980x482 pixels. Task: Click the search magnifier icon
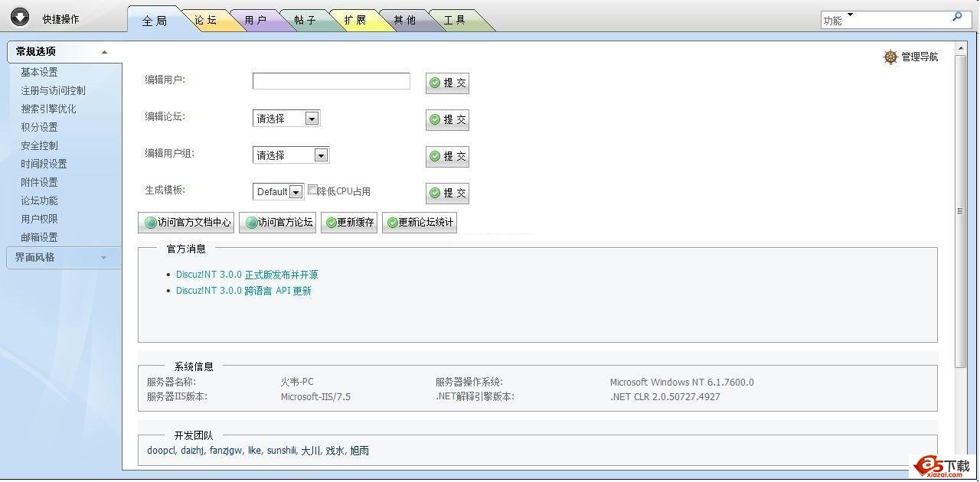tap(957, 17)
